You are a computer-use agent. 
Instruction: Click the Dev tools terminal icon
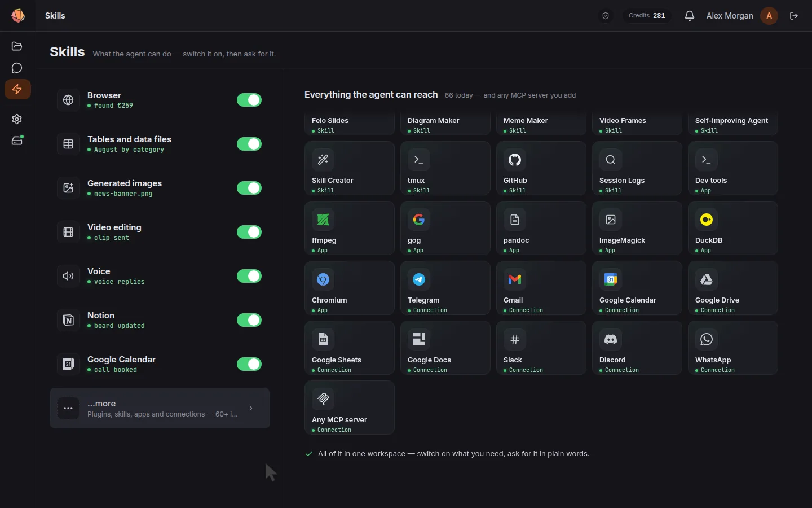click(707, 160)
